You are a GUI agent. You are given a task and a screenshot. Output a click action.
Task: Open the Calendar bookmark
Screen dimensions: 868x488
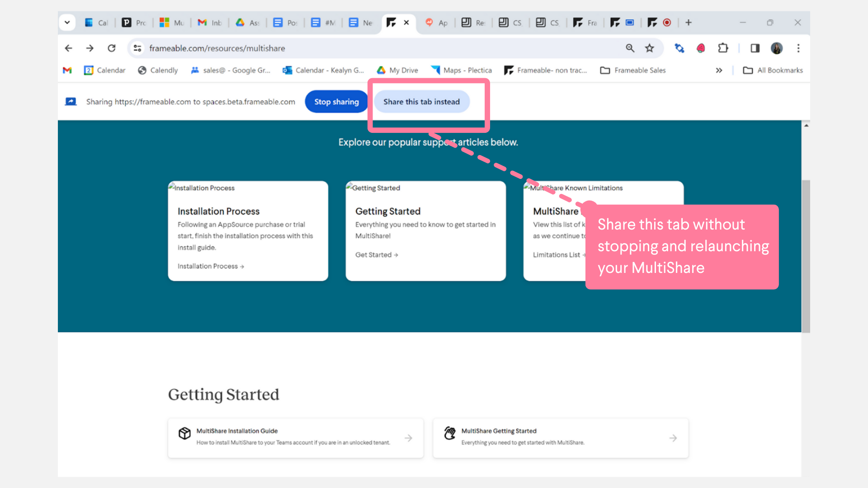pos(105,70)
